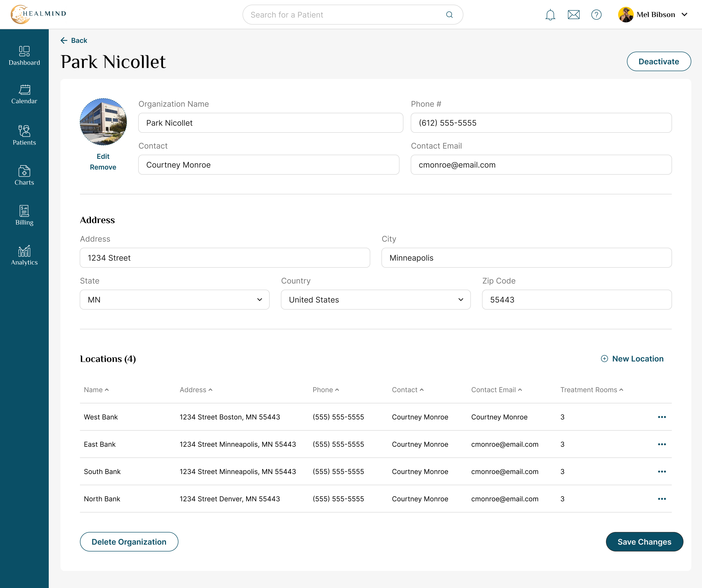This screenshot has height=588, width=702.
Task: Click the New Location link
Action: coord(632,359)
